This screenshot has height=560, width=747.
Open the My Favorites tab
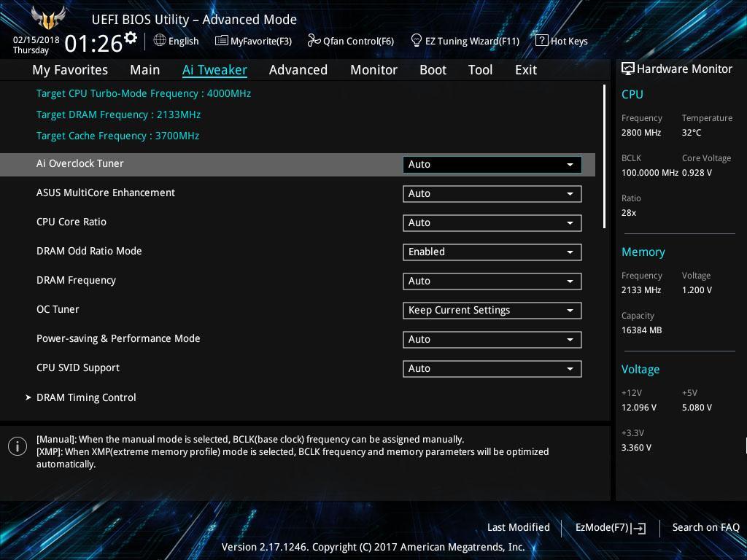(x=70, y=70)
